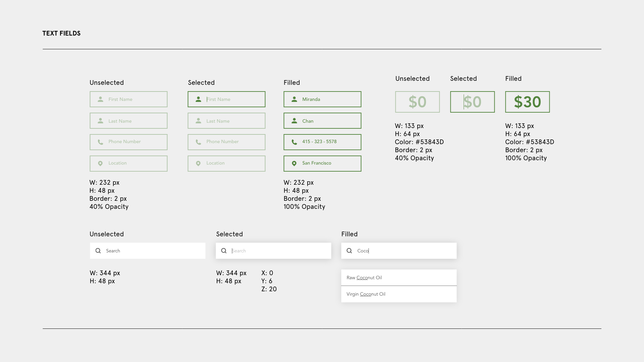Click the location pin icon in the Selected column
The height and width of the screenshot is (362, 644).
198,164
